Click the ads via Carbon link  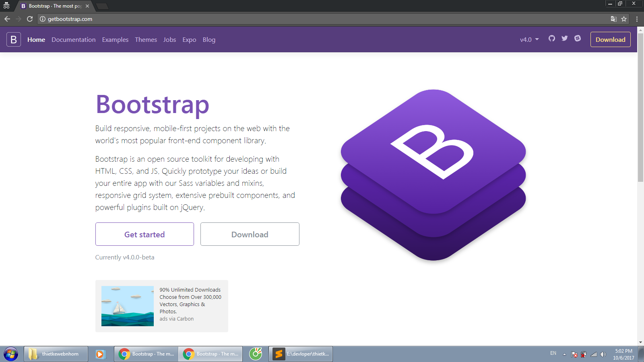click(x=176, y=319)
